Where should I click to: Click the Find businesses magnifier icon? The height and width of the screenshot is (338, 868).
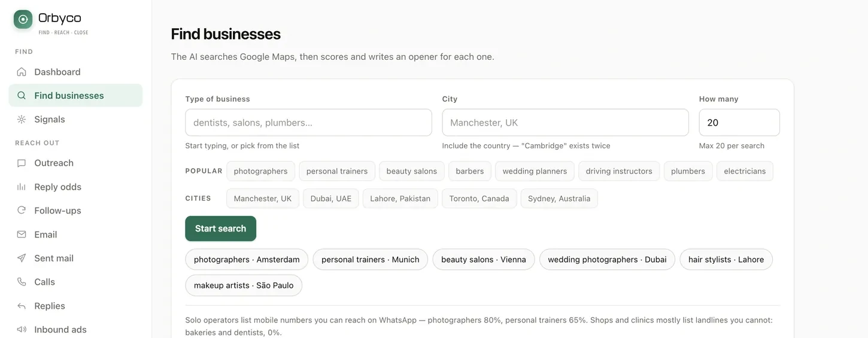[22, 95]
